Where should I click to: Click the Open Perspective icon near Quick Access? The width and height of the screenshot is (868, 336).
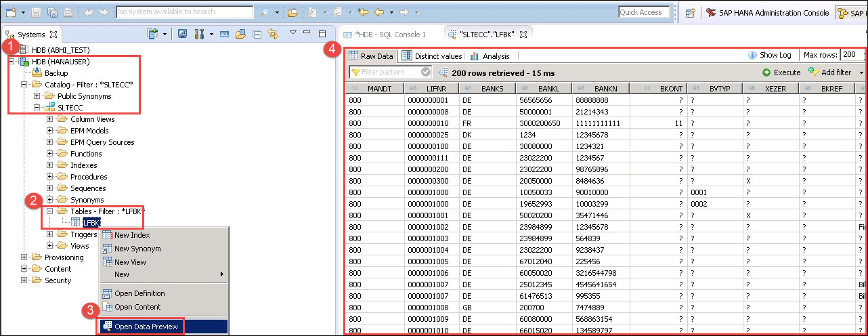click(690, 13)
